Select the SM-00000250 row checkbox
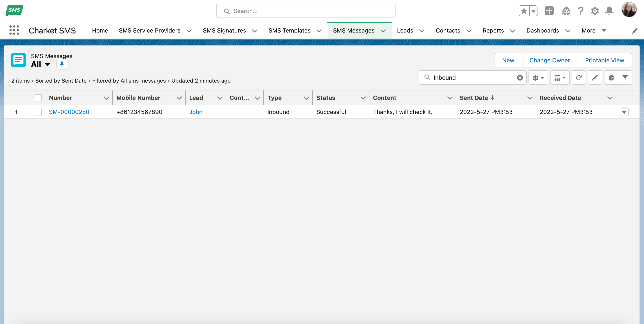Viewport: 644px width, 324px height. pyautogui.click(x=38, y=112)
